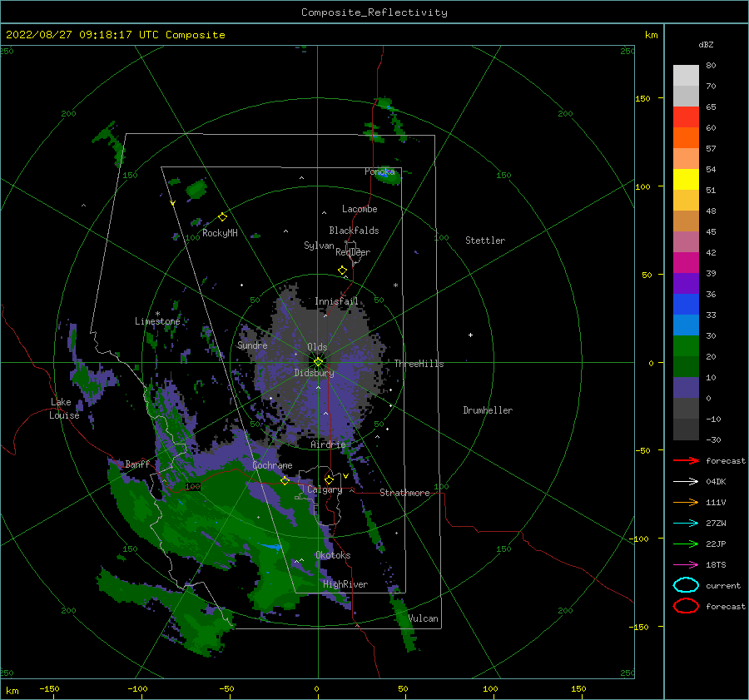
Task: Click the white plus marker near Drumheller
Action: (x=470, y=335)
